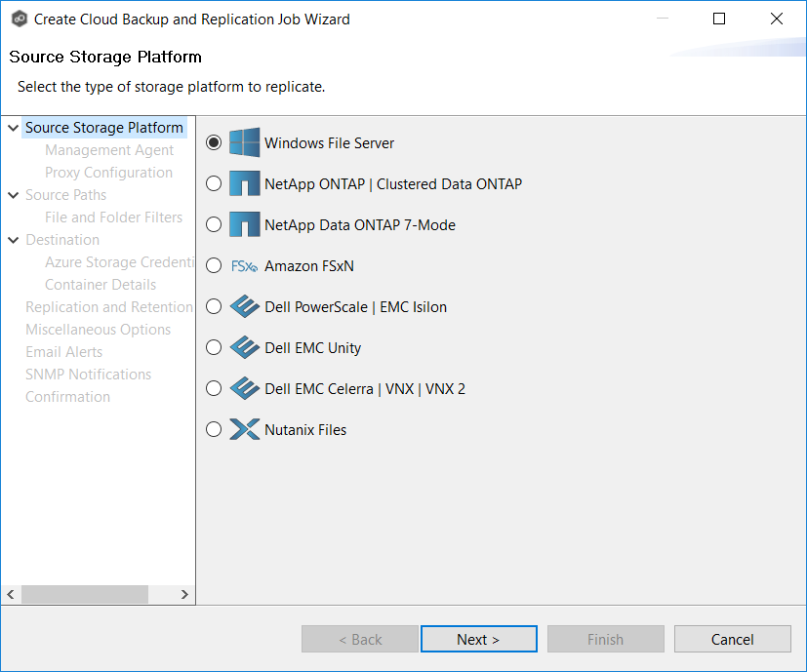Image resolution: width=807 pixels, height=672 pixels.
Task: Click the wizard logo in the title bar
Action: [20, 18]
